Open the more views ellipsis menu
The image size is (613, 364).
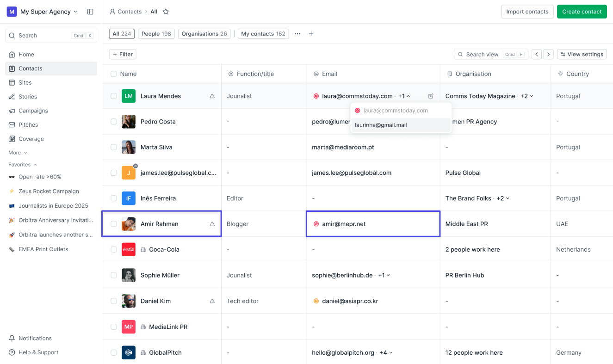(x=297, y=34)
